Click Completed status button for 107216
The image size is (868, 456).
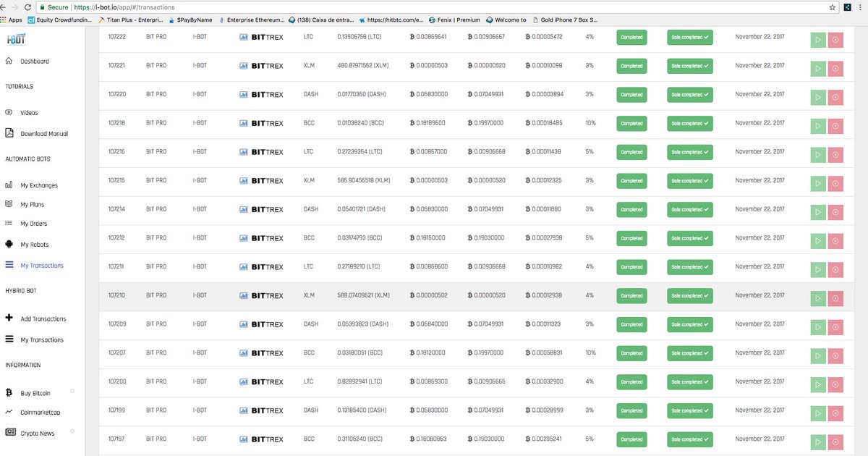point(631,152)
